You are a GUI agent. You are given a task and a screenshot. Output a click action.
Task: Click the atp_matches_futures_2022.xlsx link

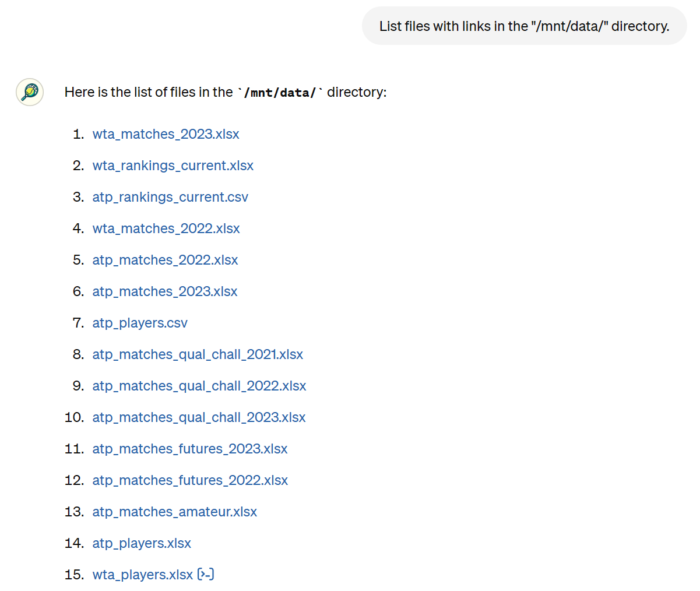(190, 480)
